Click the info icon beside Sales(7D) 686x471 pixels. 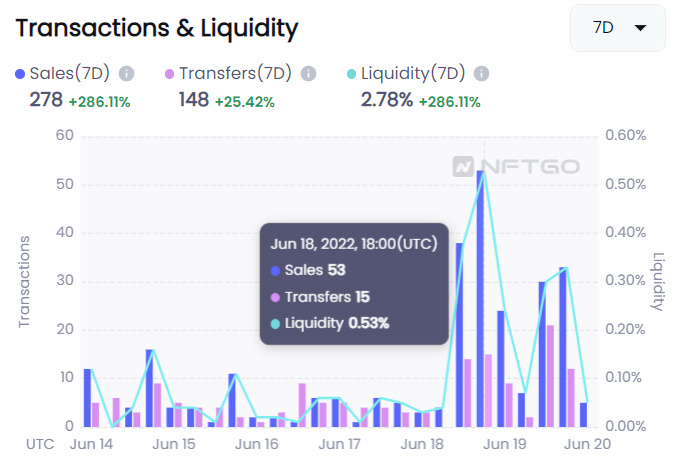pos(127,74)
